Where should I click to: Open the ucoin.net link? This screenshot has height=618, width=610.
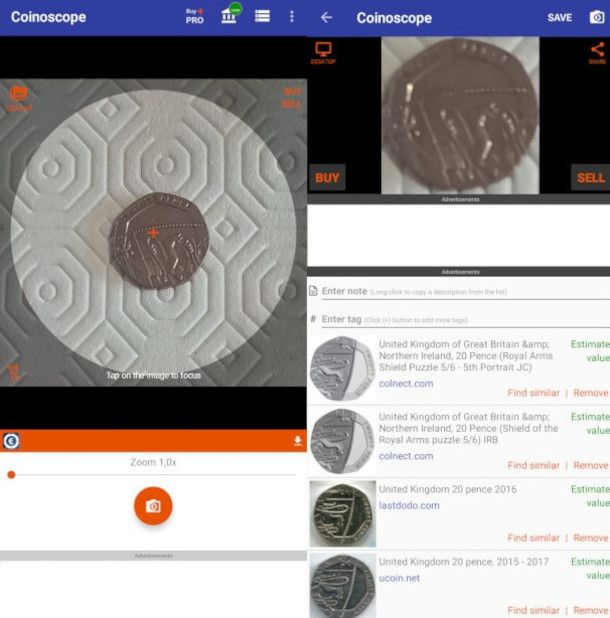399,578
